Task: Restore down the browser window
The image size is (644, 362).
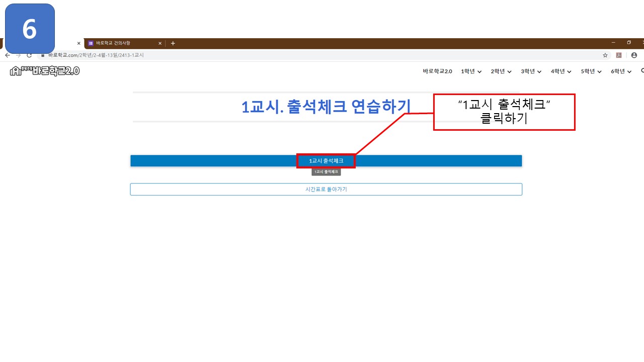Action: coord(629,42)
